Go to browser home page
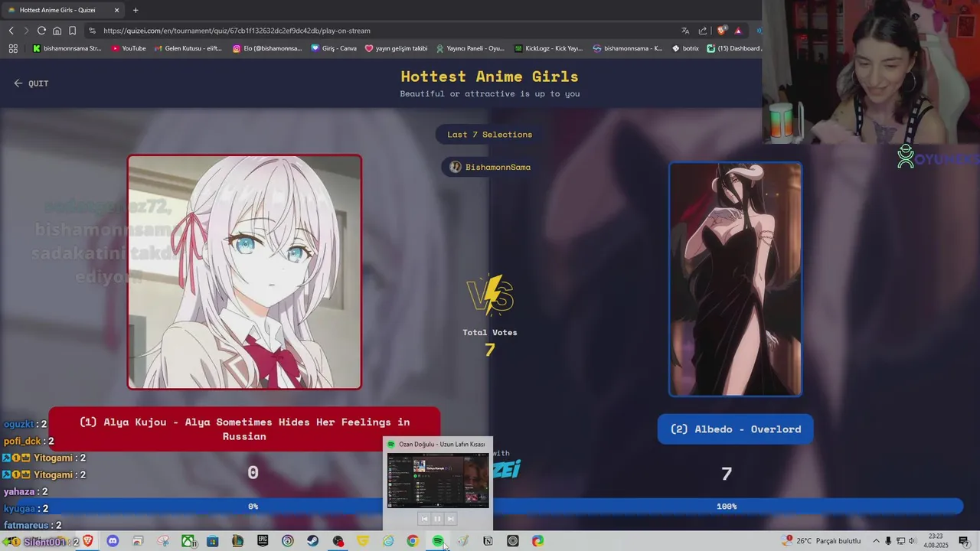This screenshot has height=551, width=980. coord(57,31)
